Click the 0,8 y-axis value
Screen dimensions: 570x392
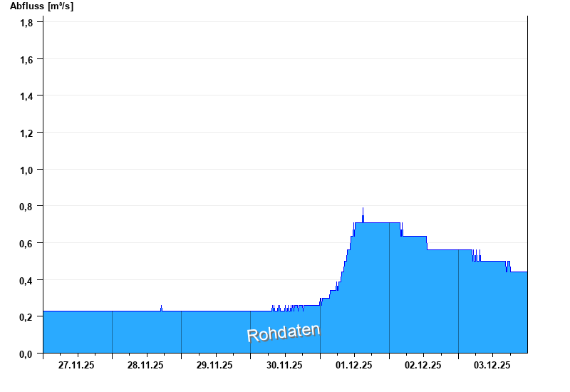[x=26, y=207]
